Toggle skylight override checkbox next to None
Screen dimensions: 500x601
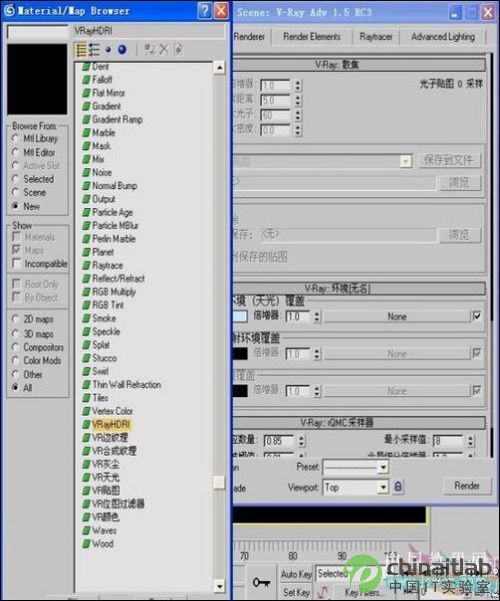(x=477, y=317)
